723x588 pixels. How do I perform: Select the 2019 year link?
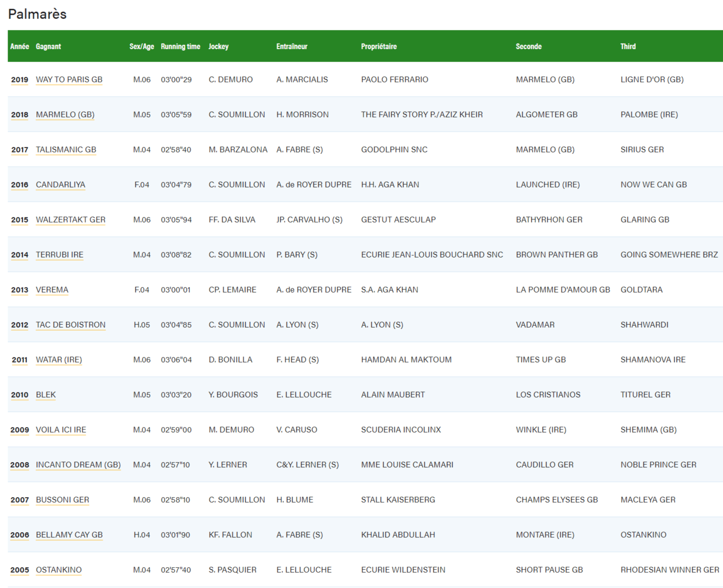coord(19,79)
